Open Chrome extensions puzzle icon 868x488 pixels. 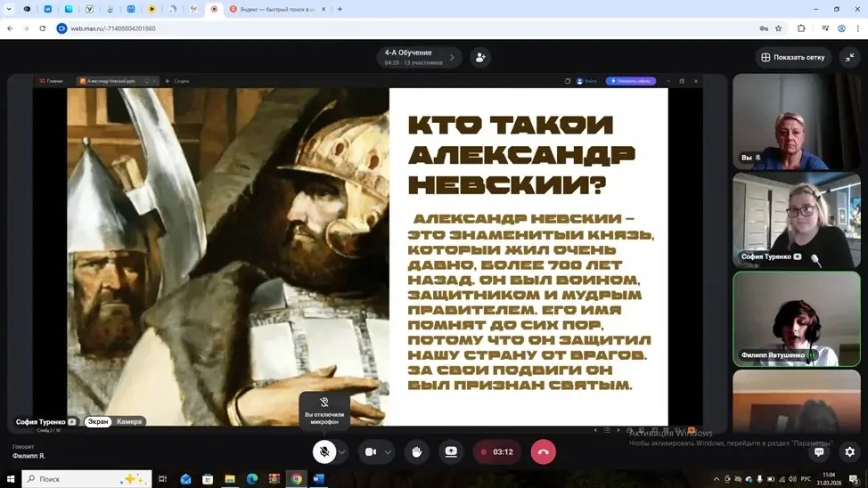[x=801, y=28]
